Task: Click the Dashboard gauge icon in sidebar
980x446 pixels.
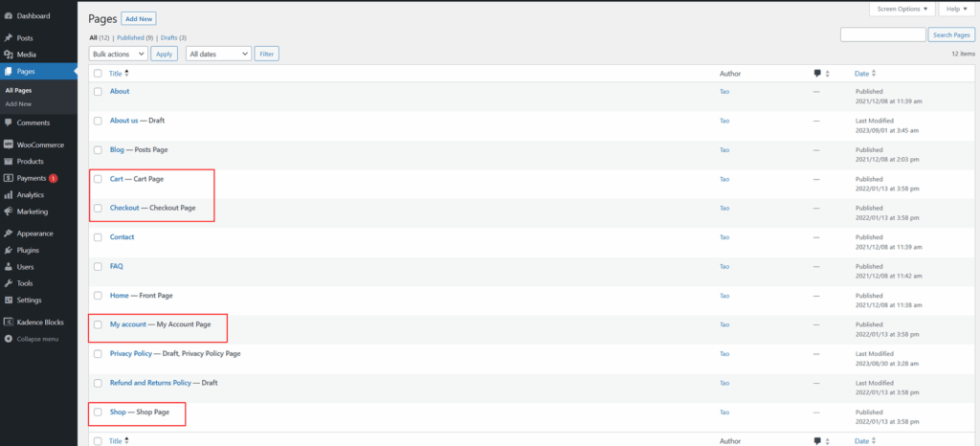Action: [x=9, y=16]
